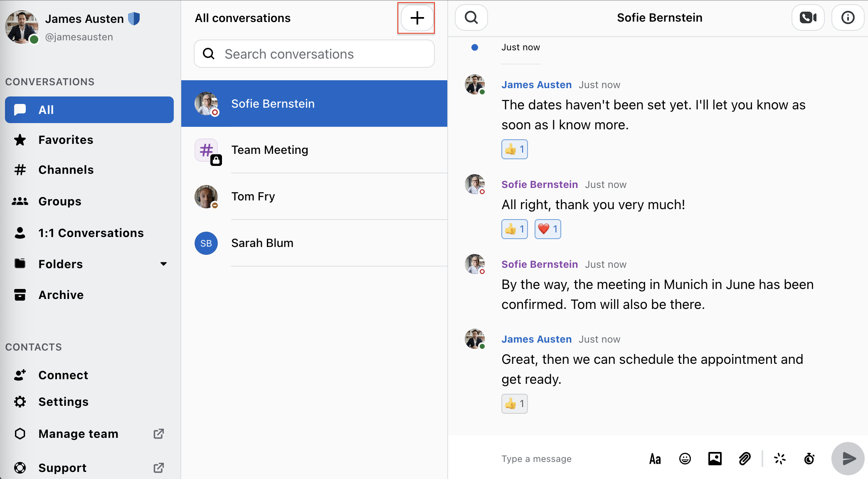
Task: Click the add-person icon for Connect
Action: pyautogui.click(x=20, y=375)
